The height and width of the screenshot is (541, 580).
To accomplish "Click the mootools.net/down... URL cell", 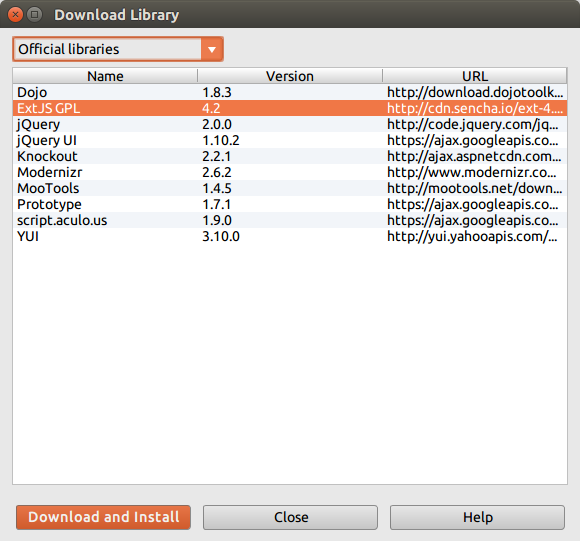I will click(475, 188).
